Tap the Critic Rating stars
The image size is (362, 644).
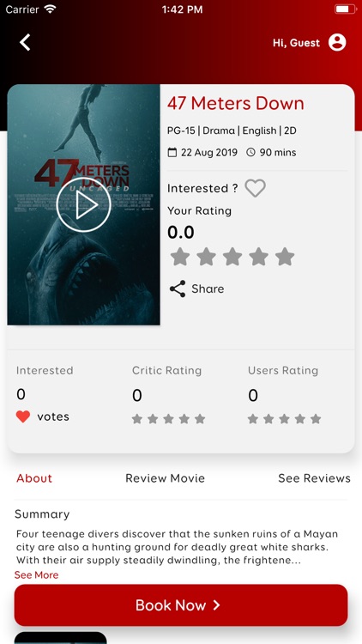[168, 419]
